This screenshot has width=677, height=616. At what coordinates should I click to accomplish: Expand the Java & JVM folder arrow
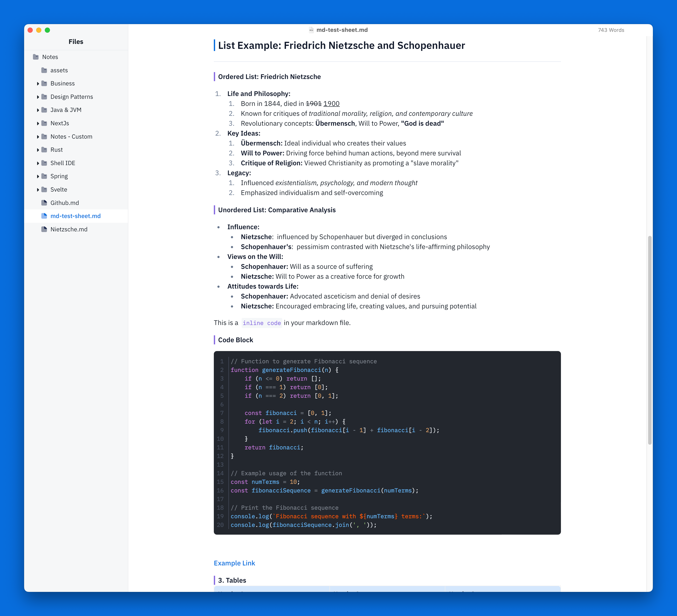click(38, 110)
